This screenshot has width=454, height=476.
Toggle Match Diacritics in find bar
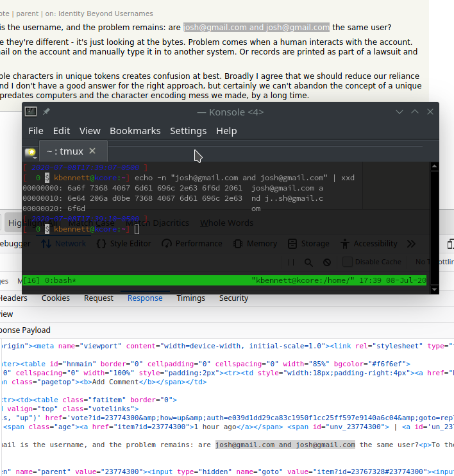coord(157,223)
